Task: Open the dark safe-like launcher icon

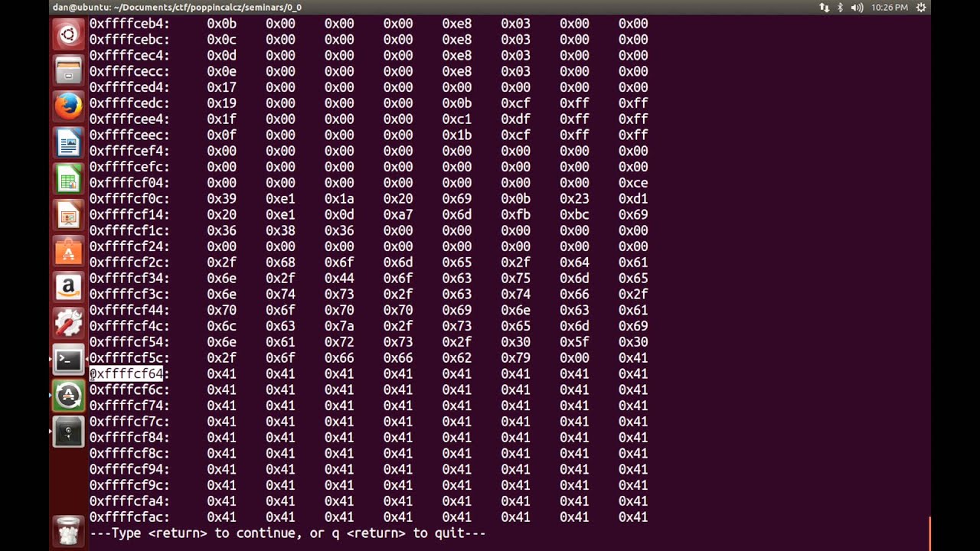Action: pyautogui.click(x=68, y=432)
